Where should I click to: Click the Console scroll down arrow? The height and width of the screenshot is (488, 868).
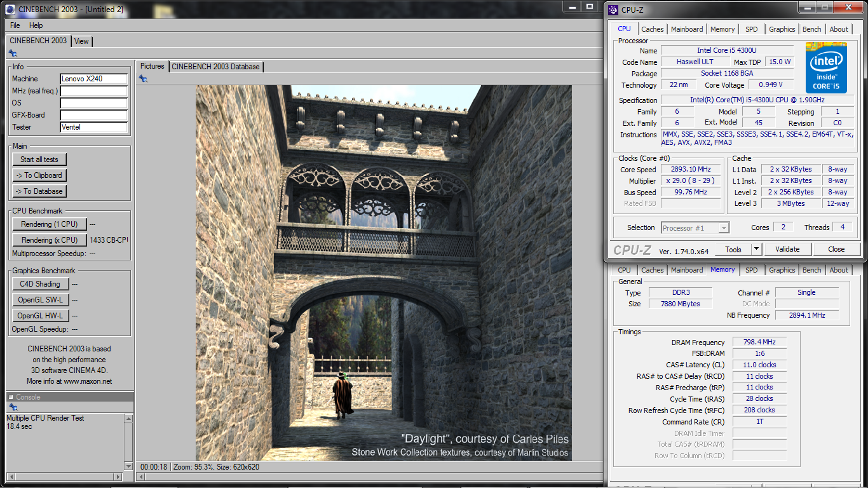[x=129, y=466]
